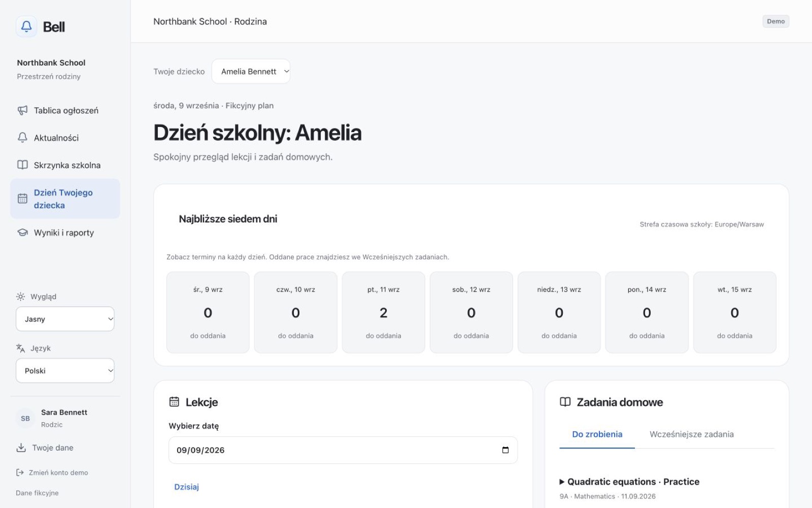
Task: Click the book icon beside Skrzynka szkolna
Action: (x=22, y=165)
